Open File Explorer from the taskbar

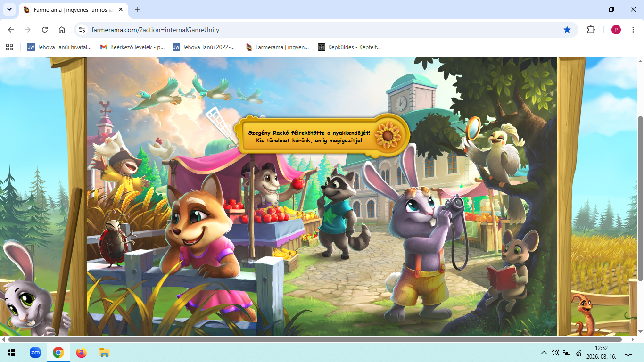105,353
